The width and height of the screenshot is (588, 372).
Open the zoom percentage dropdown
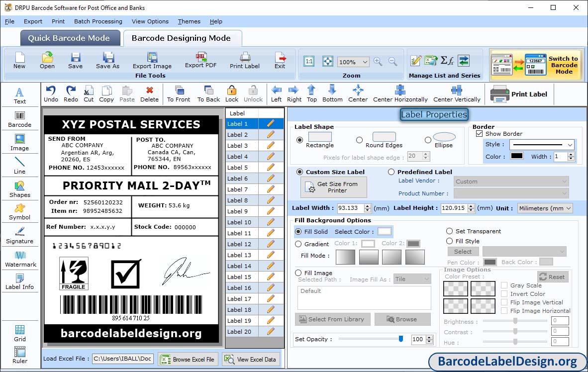click(365, 62)
